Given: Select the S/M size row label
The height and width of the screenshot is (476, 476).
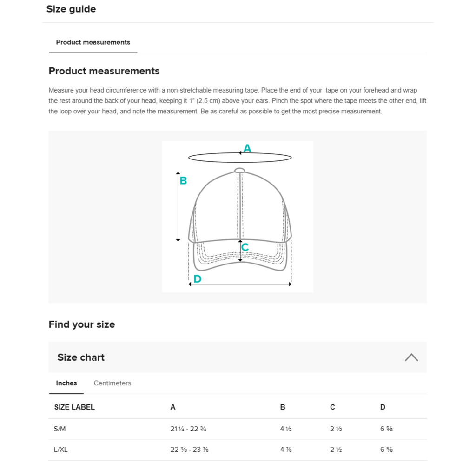Looking at the screenshot, I should [x=60, y=429].
